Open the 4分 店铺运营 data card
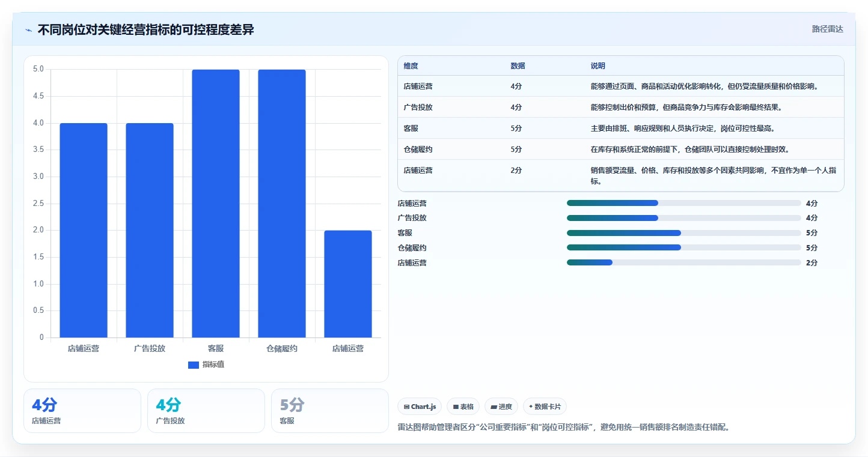 pos(82,411)
